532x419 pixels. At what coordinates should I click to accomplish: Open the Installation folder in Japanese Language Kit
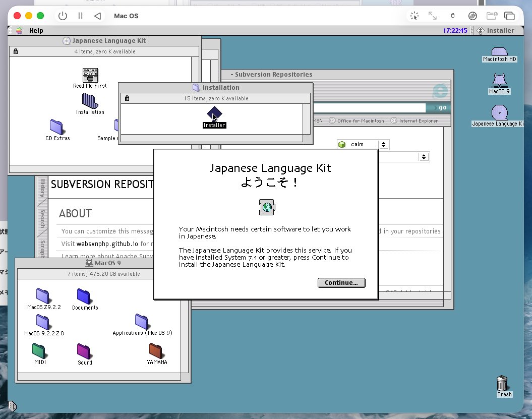90,104
